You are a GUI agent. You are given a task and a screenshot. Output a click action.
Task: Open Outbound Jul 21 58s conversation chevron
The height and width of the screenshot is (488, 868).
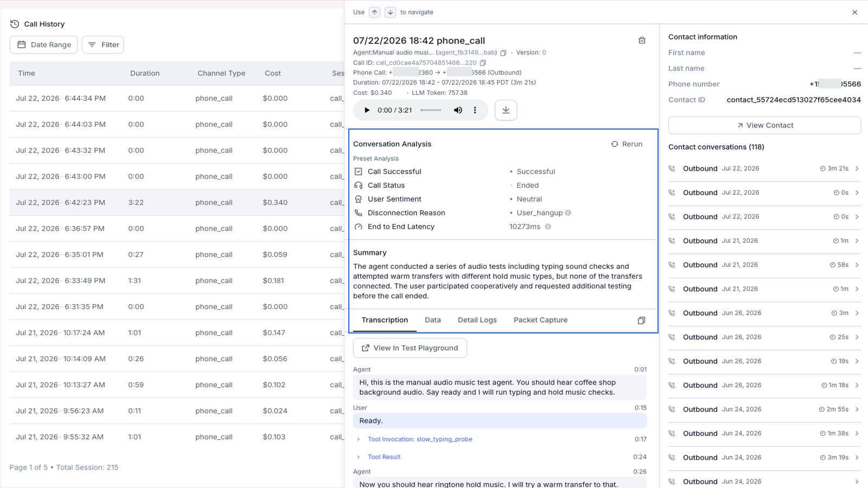857,265
